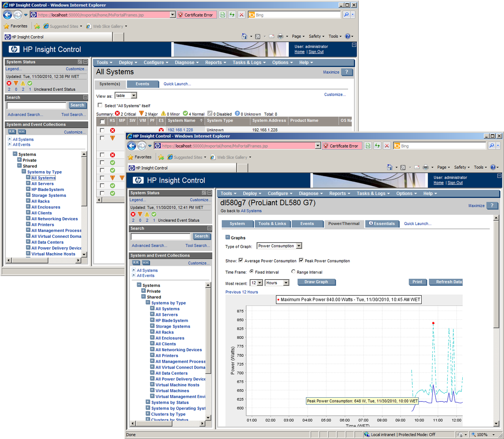This screenshot has height=439, width=504.
Task: Click the Bing search magnifier in the back window
Action: [346, 15]
